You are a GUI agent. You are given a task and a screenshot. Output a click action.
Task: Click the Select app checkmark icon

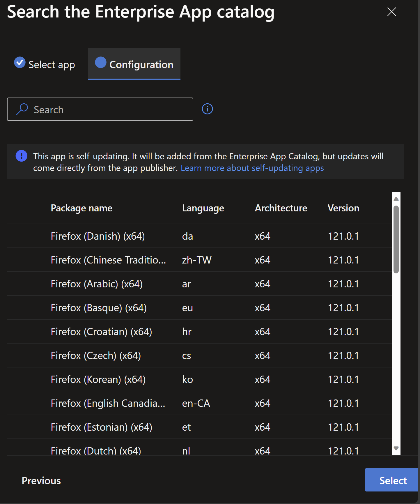coord(20,62)
